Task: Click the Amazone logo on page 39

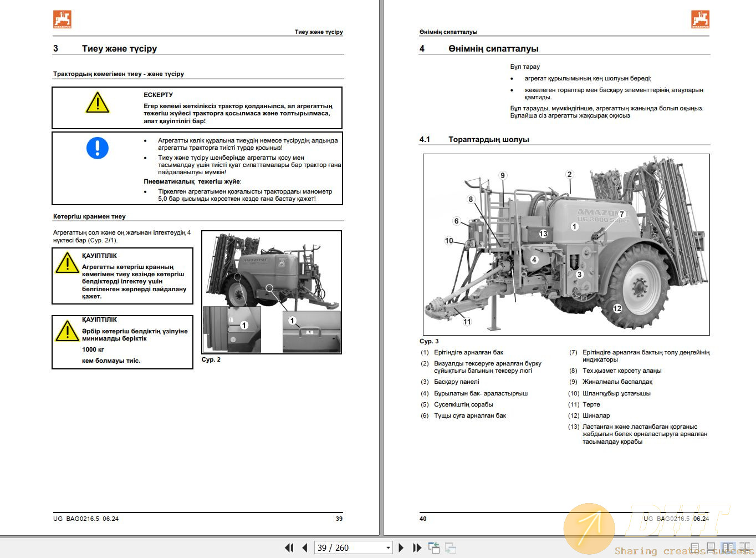Action: coord(63,19)
